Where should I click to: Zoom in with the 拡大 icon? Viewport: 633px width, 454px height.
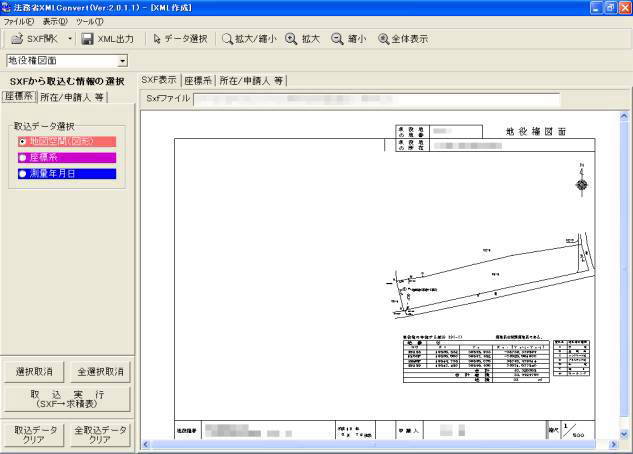(x=291, y=39)
